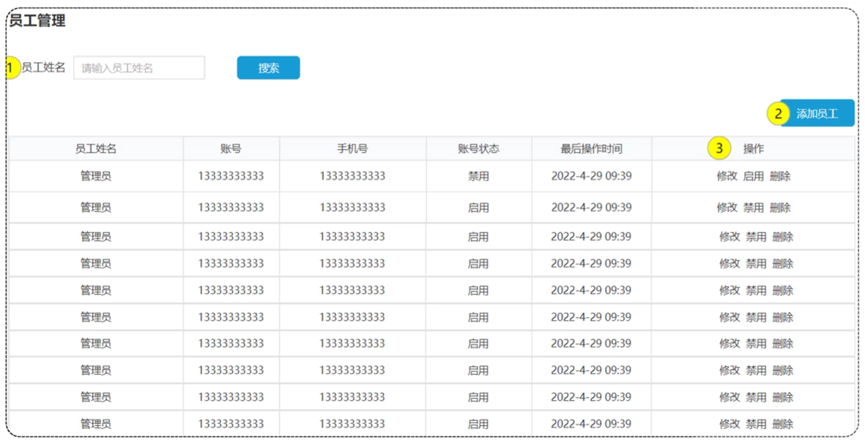The width and height of the screenshot is (868, 447).
Task: Click the 账号 column header
Action: [x=230, y=149]
